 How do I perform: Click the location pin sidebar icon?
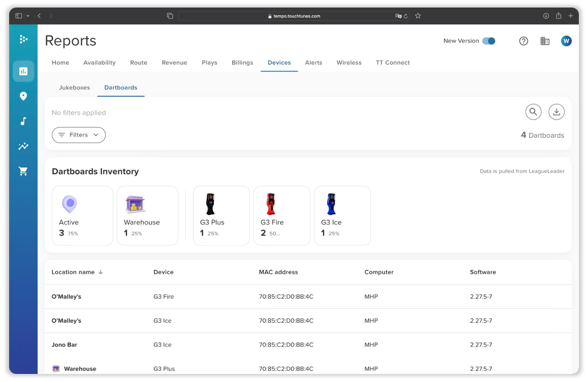[23, 96]
